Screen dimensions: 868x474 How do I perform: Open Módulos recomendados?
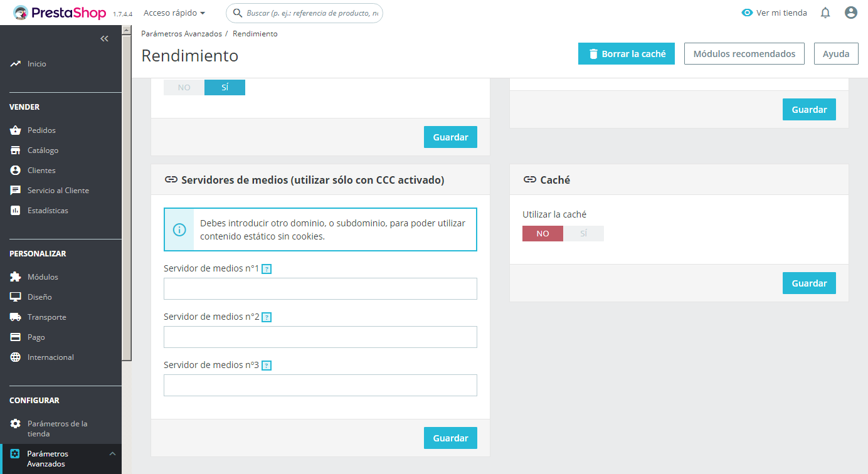click(x=744, y=54)
